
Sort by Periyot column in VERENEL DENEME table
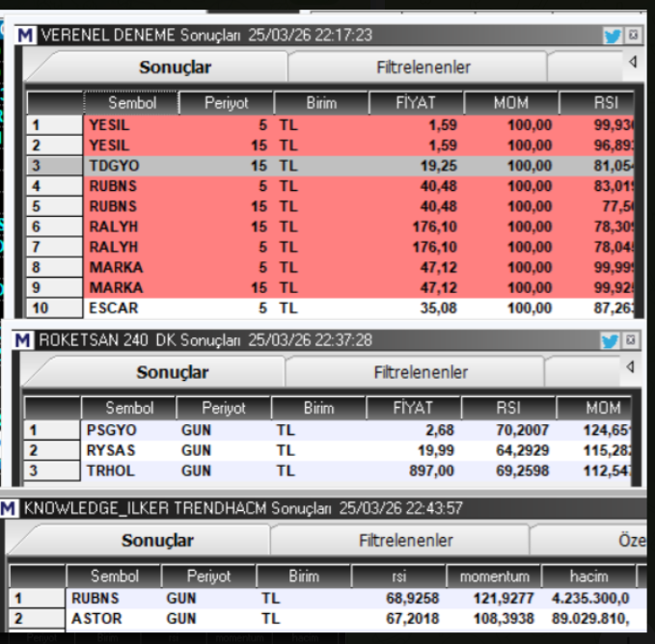point(227,102)
